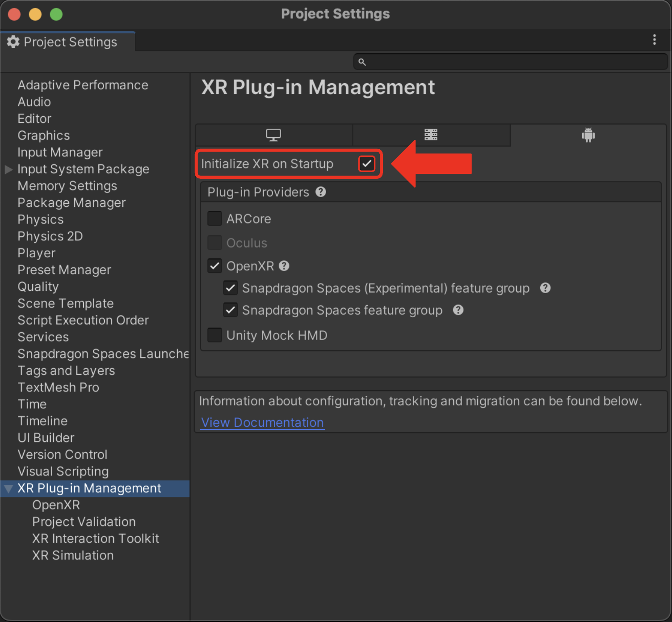This screenshot has width=672, height=622.
Task: Select the Time settings
Action: tap(32, 404)
